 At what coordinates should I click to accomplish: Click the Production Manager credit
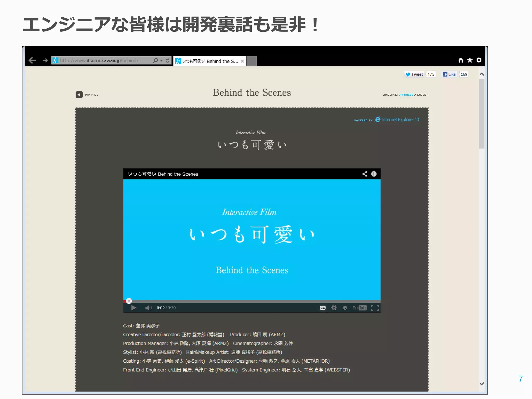pyautogui.click(x=176, y=343)
